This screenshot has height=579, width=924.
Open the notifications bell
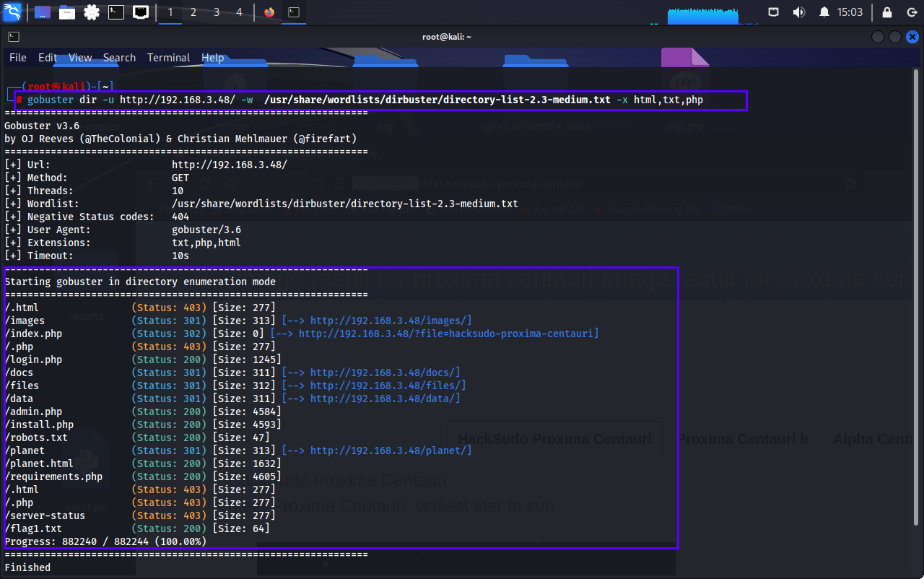point(824,12)
